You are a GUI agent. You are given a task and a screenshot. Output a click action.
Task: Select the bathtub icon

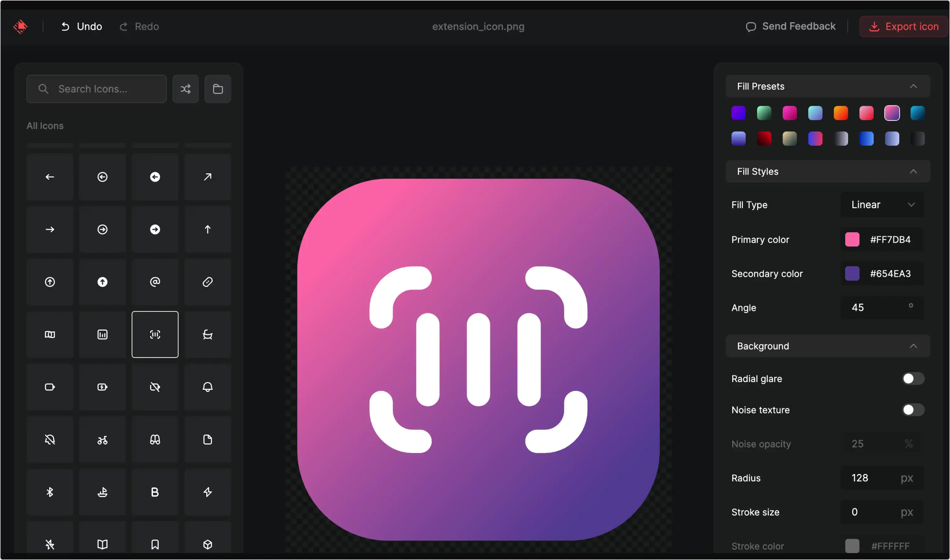tap(208, 334)
